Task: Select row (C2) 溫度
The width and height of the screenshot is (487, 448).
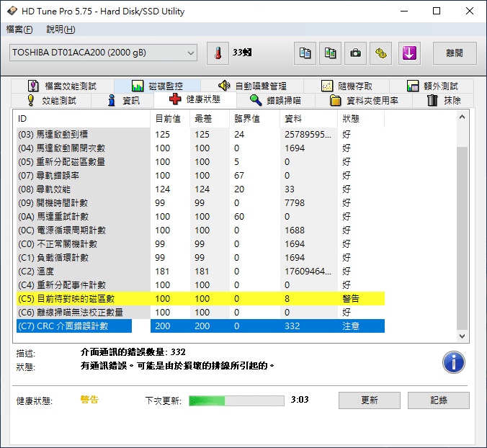Action: pos(201,271)
